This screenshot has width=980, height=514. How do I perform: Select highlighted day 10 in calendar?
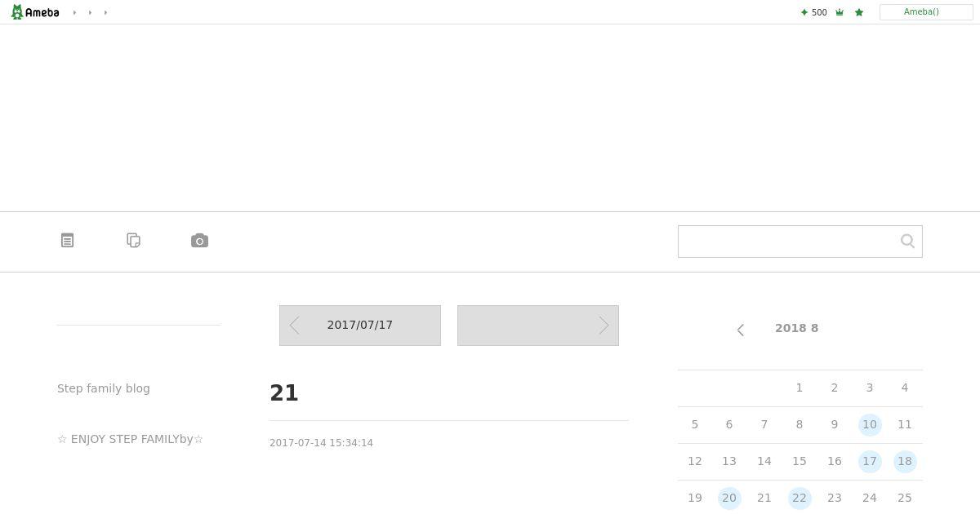point(870,424)
